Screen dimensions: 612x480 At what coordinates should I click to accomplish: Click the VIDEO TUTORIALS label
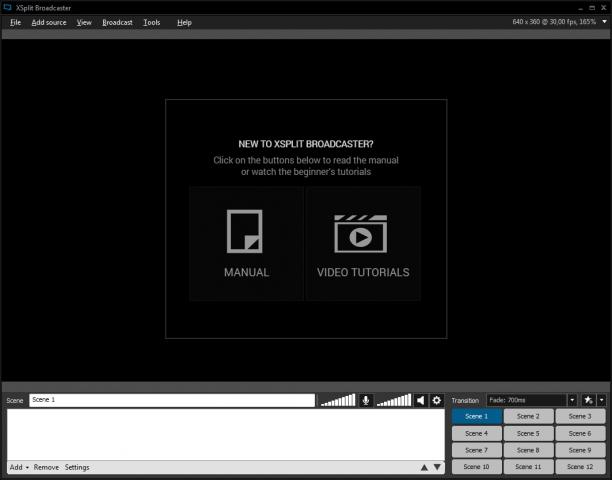pos(363,272)
